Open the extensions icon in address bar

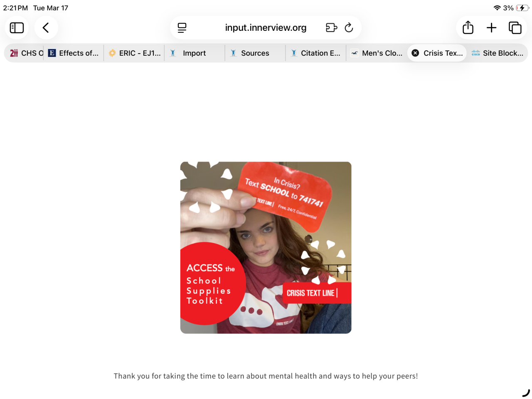pos(331,28)
